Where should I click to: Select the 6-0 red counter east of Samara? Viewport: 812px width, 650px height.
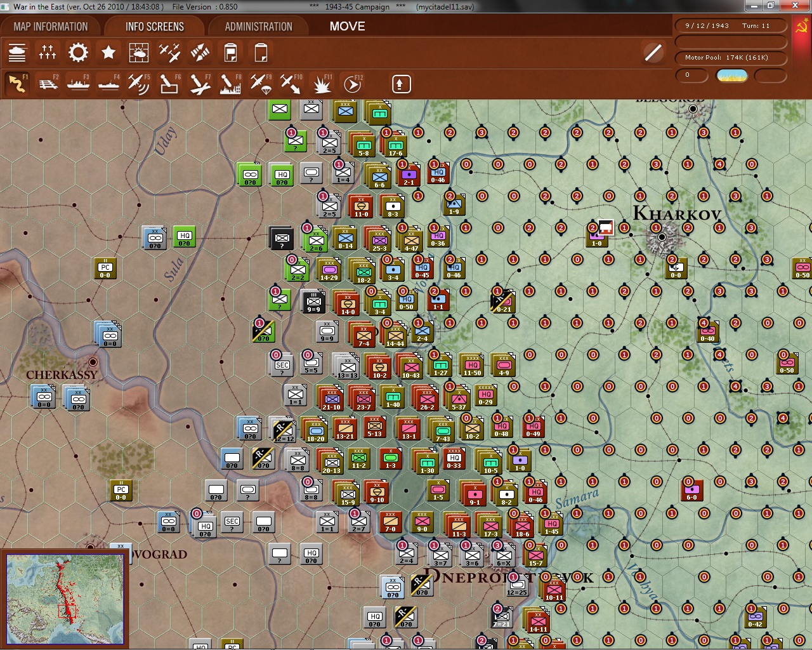pyautogui.click(x=691, y=490)
